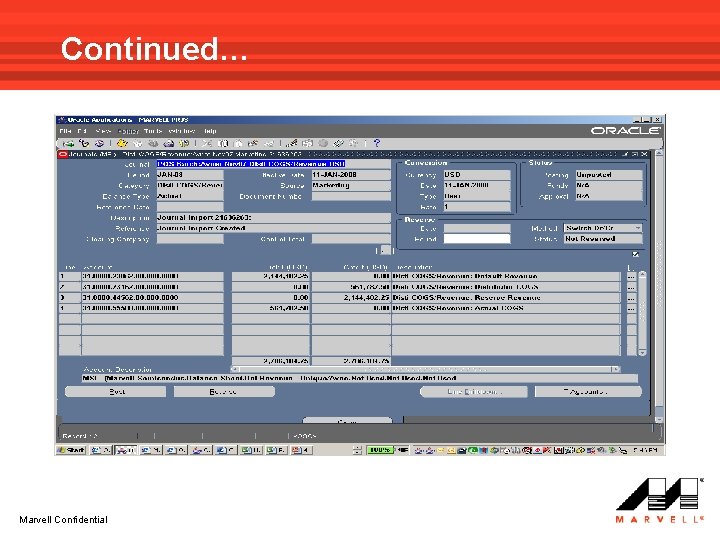Click the journal lines vertical scrollbar
This screenshot has height=540, width=720.
pyautogui.click(x=642, y=314)
